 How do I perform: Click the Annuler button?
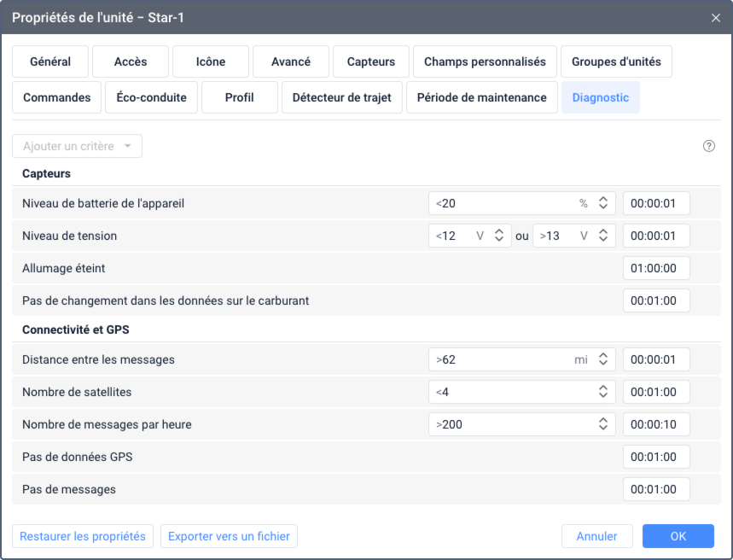pyautogui.click(x=596, y=536)
